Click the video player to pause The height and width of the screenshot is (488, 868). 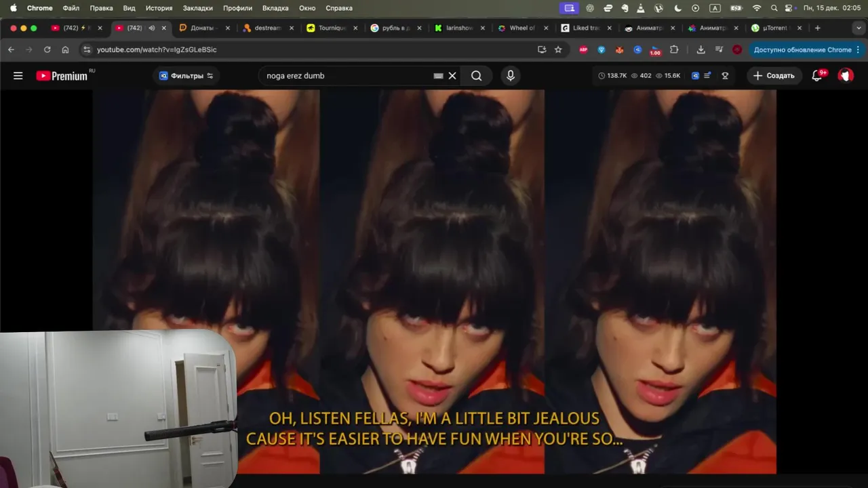(x=434, y=281)
